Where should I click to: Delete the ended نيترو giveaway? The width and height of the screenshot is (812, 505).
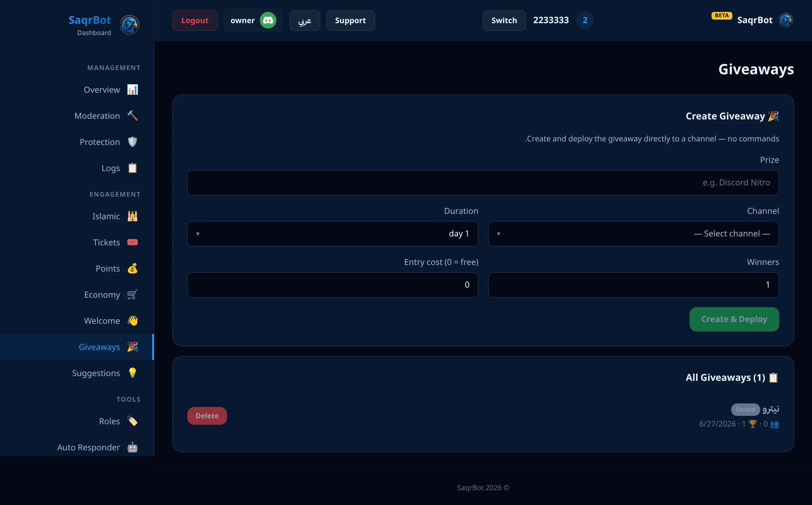(x=207, y=416)
